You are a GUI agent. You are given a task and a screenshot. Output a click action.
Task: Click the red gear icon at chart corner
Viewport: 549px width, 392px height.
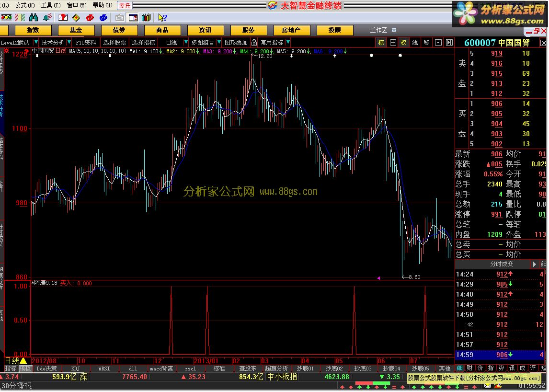click(6, 51)
